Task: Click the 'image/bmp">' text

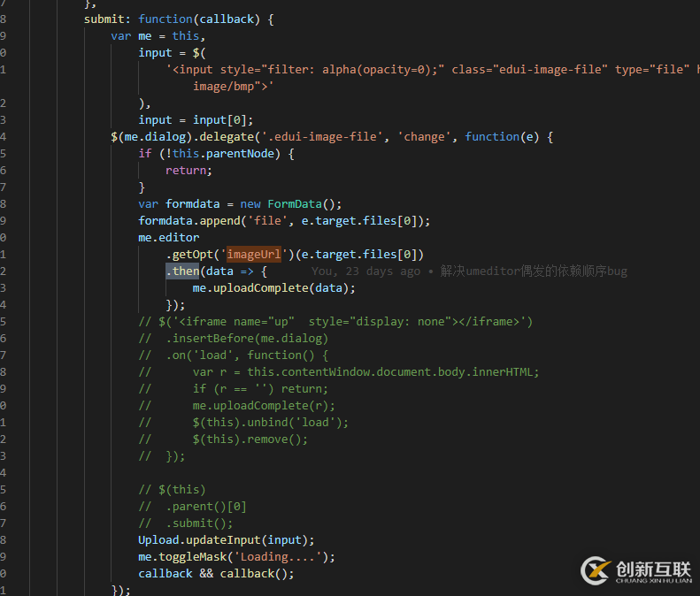Action: tap(233, 86)
